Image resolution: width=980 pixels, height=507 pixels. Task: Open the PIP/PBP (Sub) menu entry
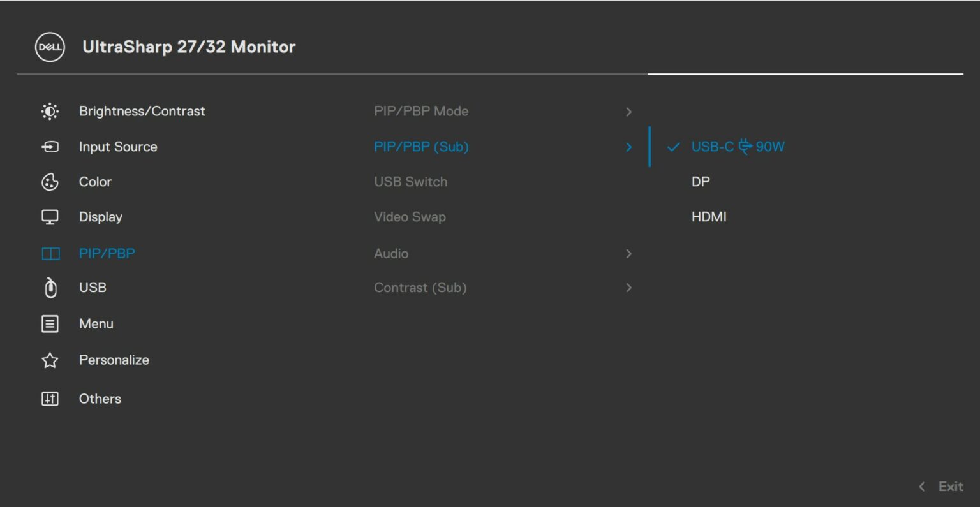pyautogui.click(x=421, y=147)
